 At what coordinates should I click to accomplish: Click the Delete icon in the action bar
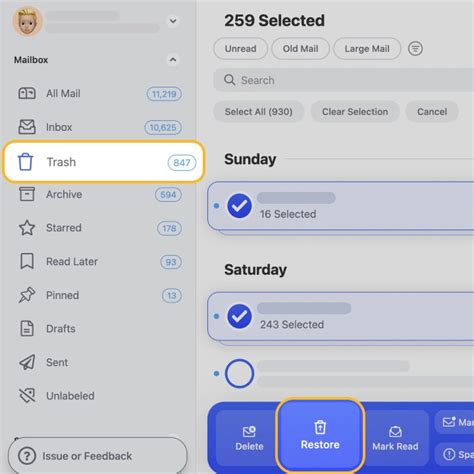pos(249,431)
